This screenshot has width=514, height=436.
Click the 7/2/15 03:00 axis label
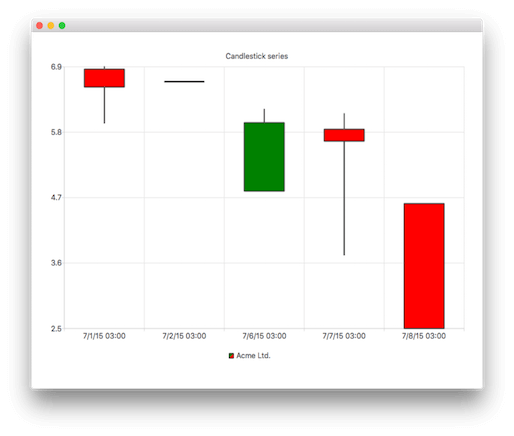coord(184,336)
